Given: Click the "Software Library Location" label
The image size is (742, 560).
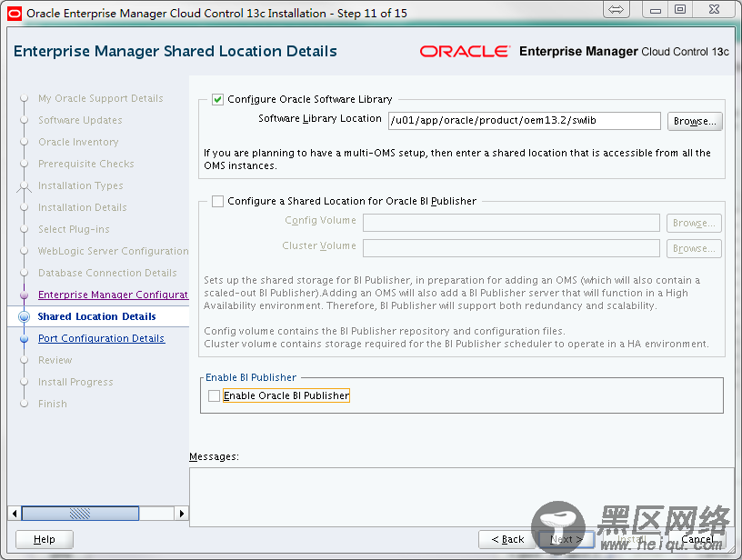Looking at the screenshot, I should (x=320, y=119).
